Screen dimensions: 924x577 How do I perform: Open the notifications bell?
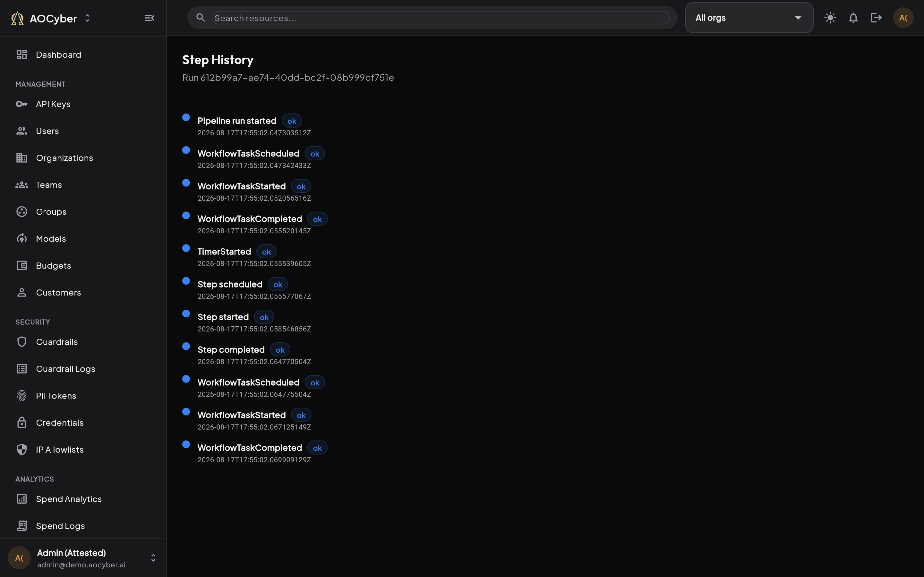pyautogui.click(x=853, y=18)
